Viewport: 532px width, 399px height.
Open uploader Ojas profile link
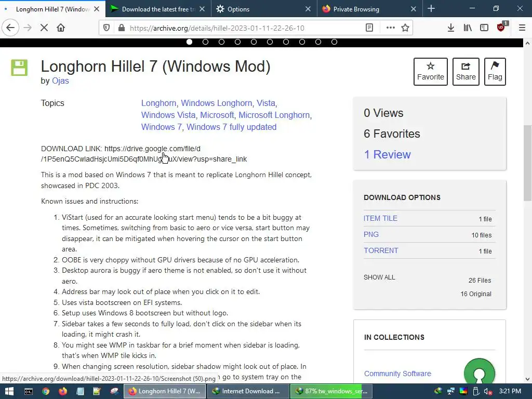[60, 81]
